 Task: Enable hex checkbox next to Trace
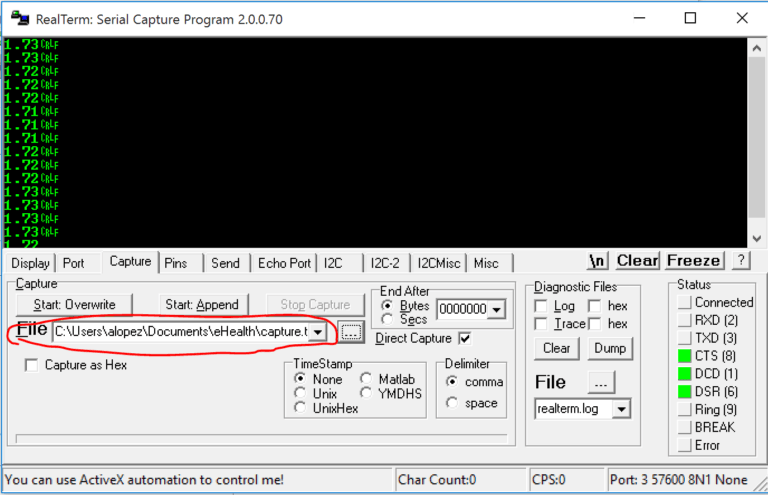[x=595, y=324]
